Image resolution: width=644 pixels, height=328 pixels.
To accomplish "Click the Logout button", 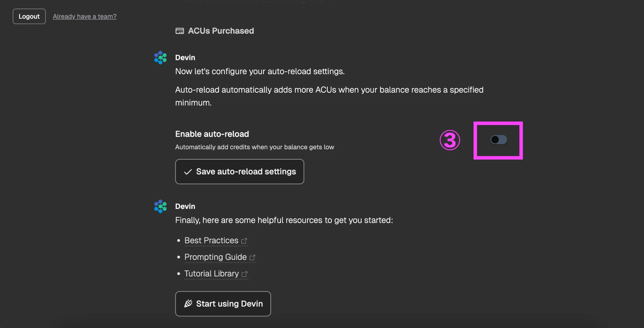I will 29,16.
